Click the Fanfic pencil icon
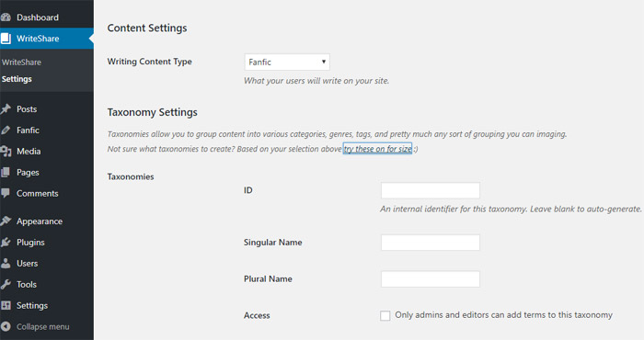This screenshot has width=644, height=340. pos(6,130)
